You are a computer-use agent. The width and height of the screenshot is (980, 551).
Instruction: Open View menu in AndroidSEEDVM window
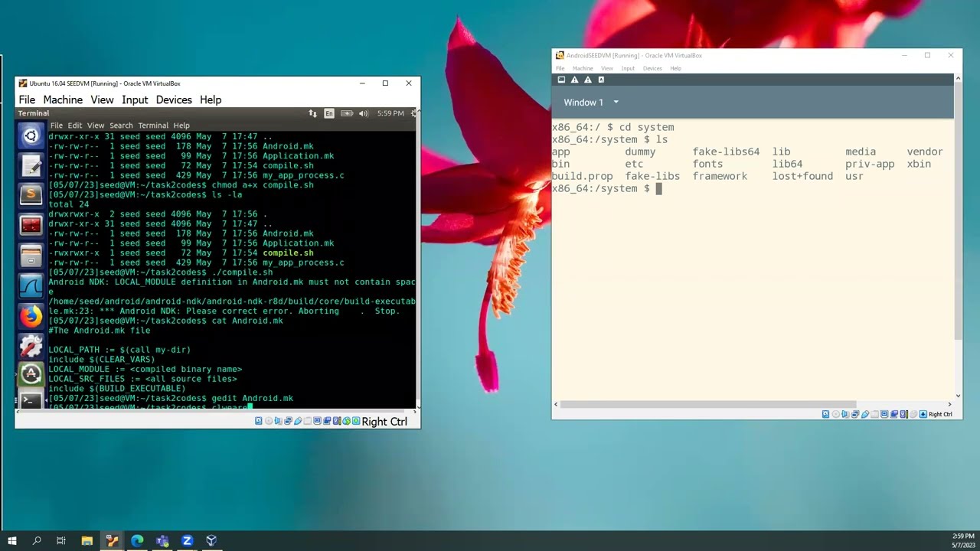click(607, 68)
